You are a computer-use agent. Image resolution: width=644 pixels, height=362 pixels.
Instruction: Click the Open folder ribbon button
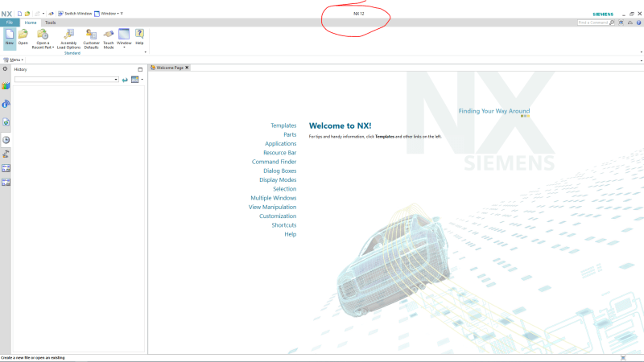pyautogui.click(x=23, y=37)
